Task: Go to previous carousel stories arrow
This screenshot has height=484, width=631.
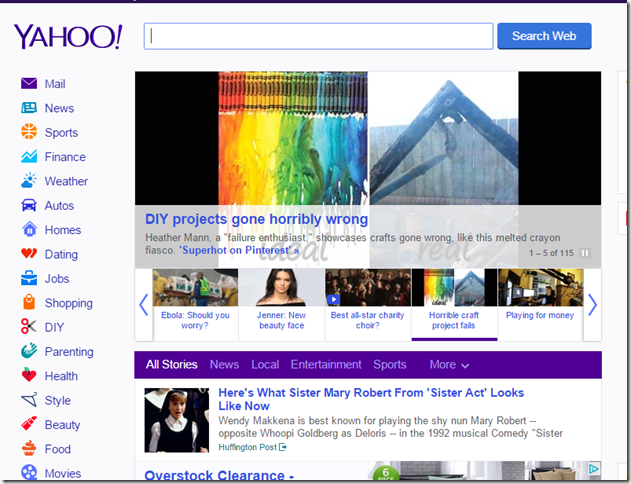Action: 144,305
